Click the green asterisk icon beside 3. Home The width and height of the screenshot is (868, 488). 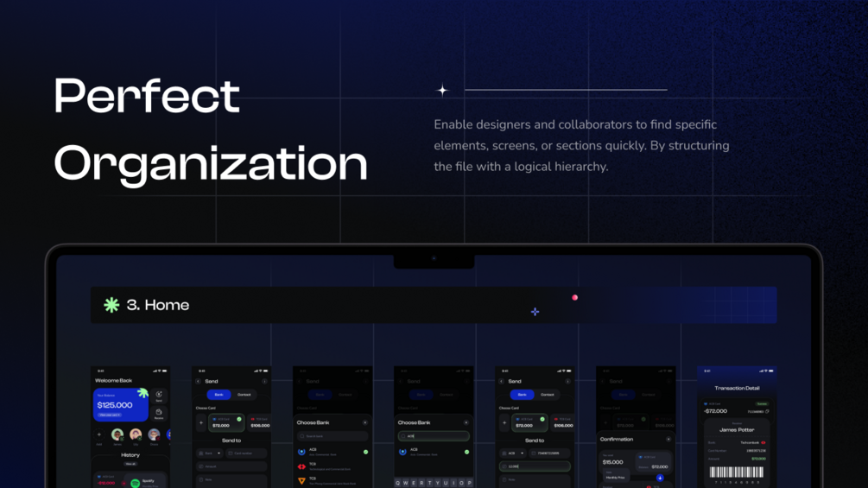point(111,305)
